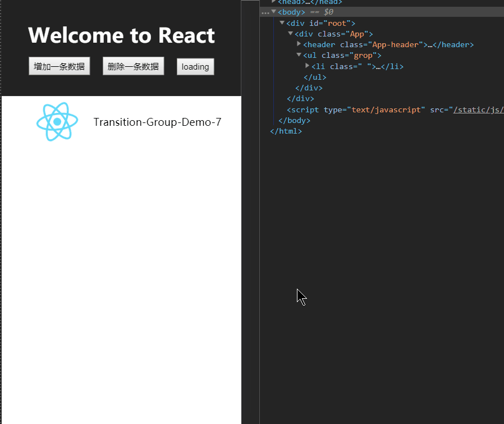The height and width of the screenshot is (424, 504).
Task: Select the "grop" class attribute value
Action: [363, 56]
